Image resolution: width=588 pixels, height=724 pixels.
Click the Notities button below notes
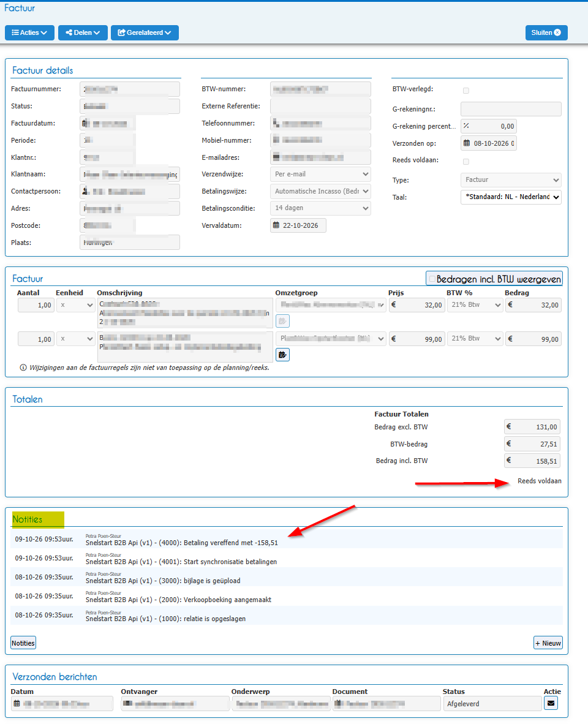tap(23, 643)
